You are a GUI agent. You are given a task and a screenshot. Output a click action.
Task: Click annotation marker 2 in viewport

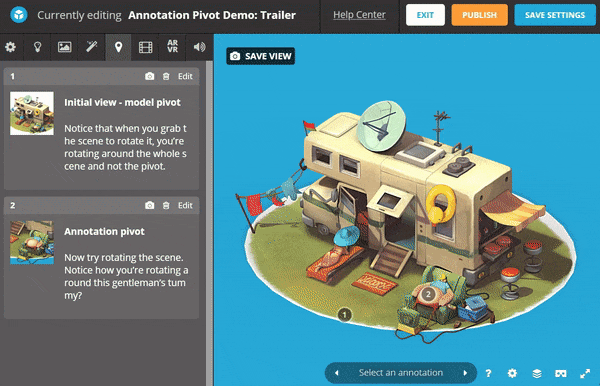point(428,294)
